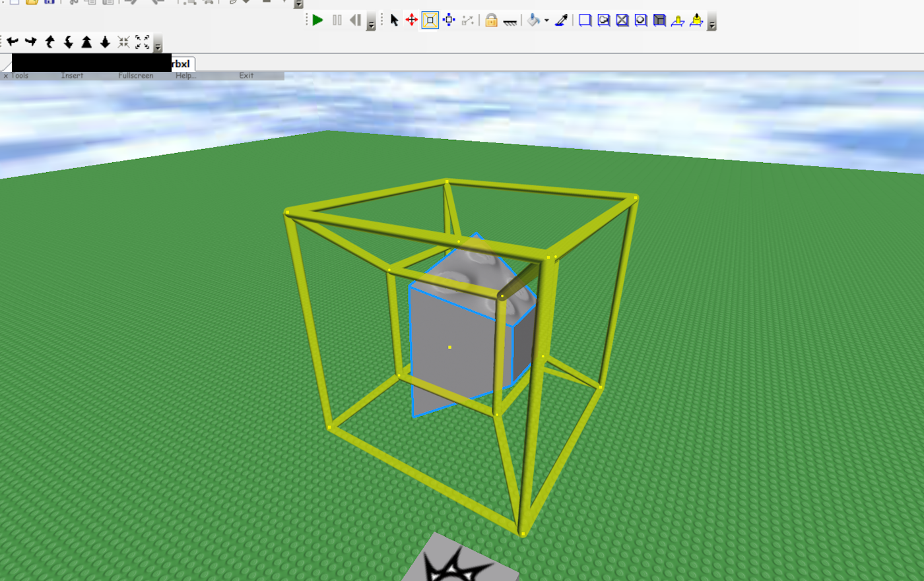Select the Move tool

[411, 20]
